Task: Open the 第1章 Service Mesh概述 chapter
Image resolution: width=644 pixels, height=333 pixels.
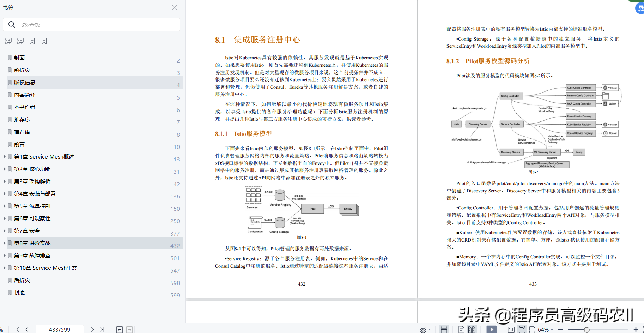Action: pos(44,156)
